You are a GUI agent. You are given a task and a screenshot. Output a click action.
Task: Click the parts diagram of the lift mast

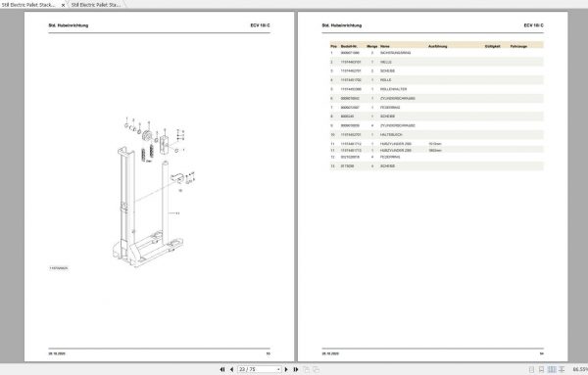tap(154, 192)
